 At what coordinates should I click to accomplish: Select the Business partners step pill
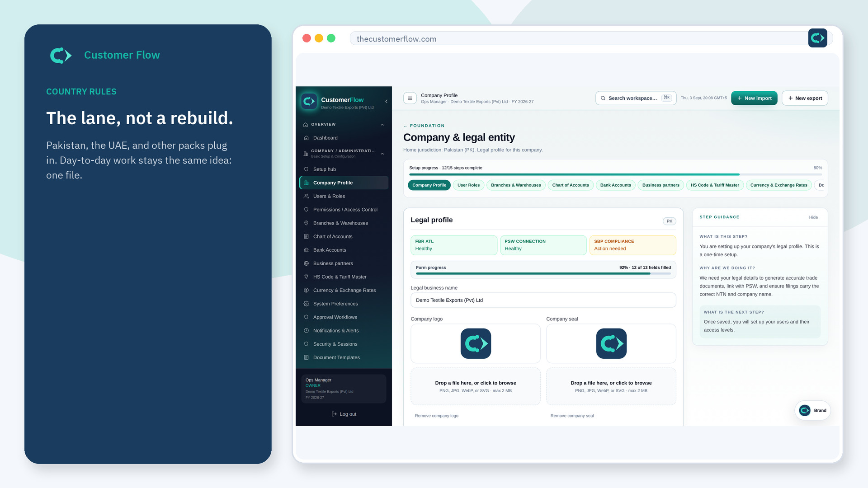(660, 185)
